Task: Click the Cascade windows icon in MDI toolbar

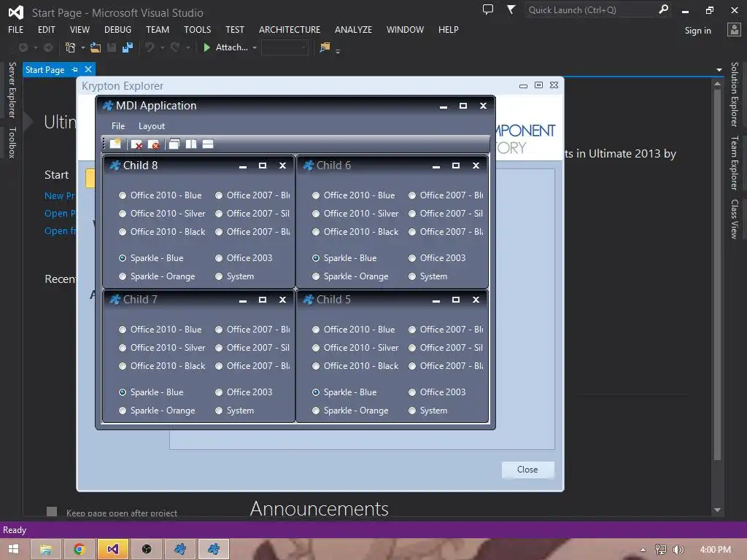Action: 174,144
